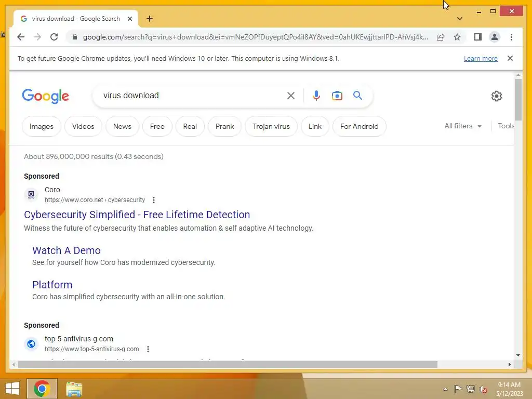The height and width of the screenshot is (399, 532).
Task: Apply the Prank filter chip
Action: pyautogui.click(x=224, y=126)
